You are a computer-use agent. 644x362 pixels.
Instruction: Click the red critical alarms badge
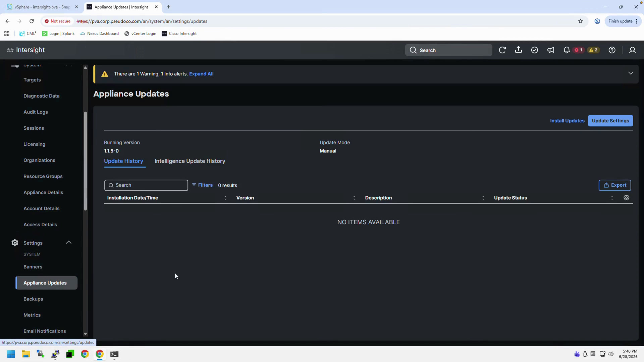[579, 50]
